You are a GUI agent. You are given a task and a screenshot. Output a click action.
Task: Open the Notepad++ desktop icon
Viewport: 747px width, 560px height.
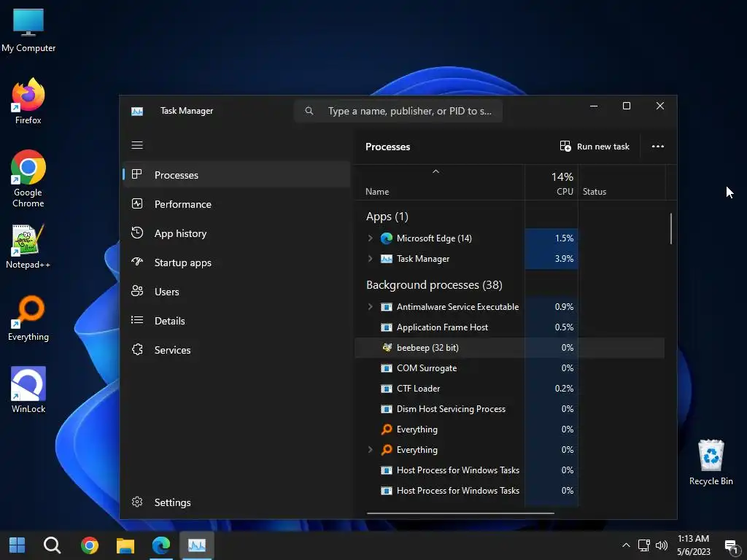click(x=28, y=246)
